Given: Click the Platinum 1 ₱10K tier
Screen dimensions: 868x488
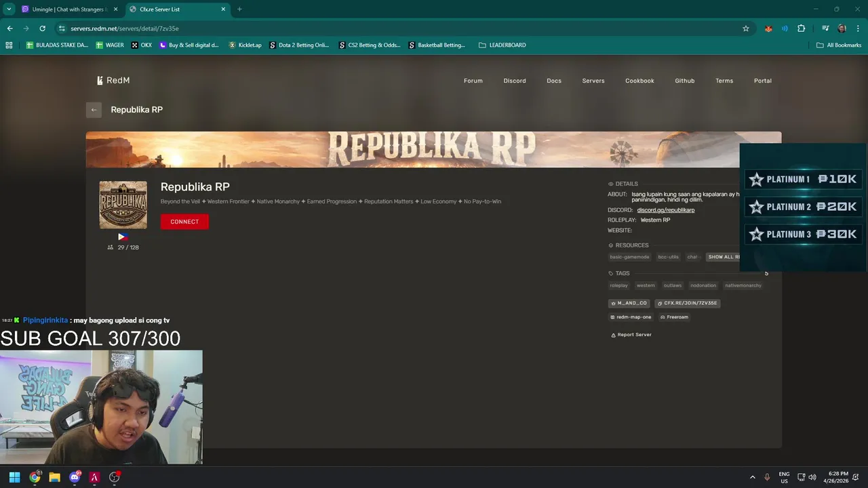Looking at the screenshot, I should pyautogui.click(x=804, y=180).
